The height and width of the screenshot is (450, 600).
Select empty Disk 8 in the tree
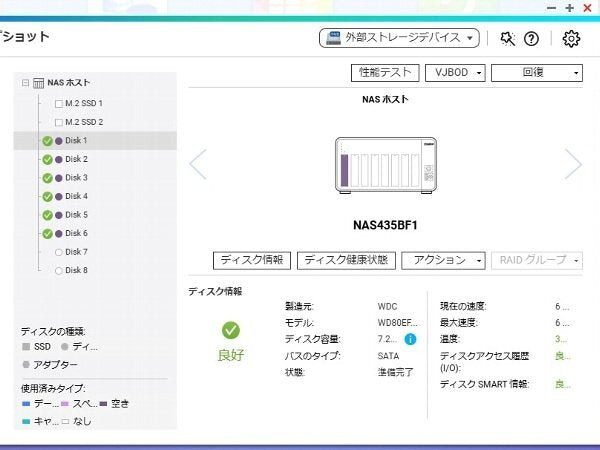(x=77, y=270)
